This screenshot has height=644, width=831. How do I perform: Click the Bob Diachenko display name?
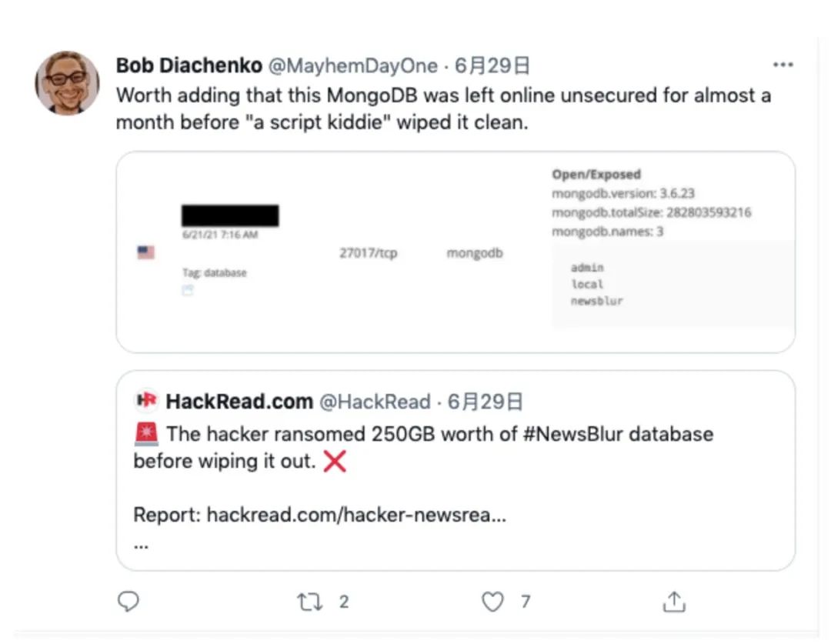point(189,66)
